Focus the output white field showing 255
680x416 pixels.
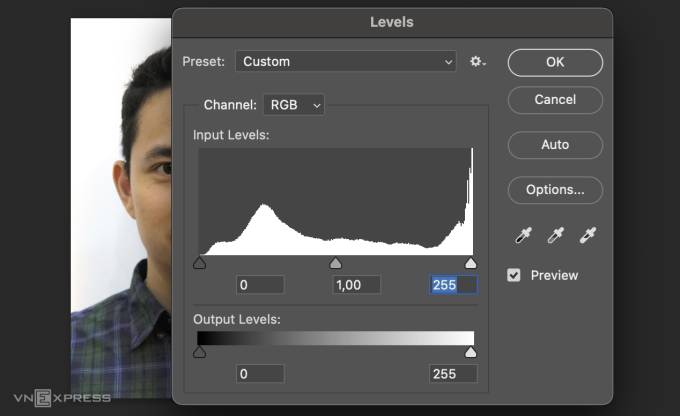pyautogui.click(x=453, y=374)
